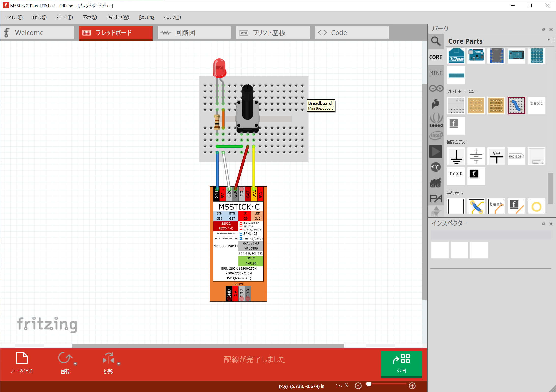Select the XBee part

[456, 56]
